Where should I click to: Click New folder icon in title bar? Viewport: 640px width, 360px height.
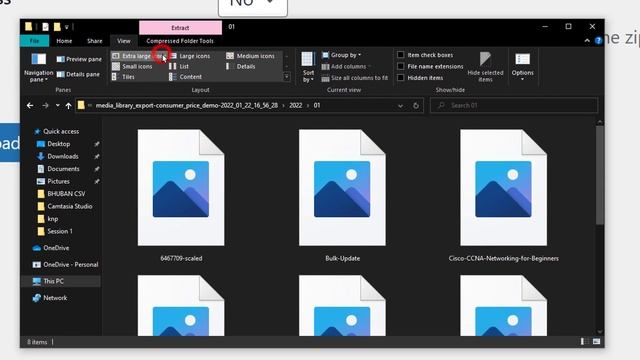(57, 27)
